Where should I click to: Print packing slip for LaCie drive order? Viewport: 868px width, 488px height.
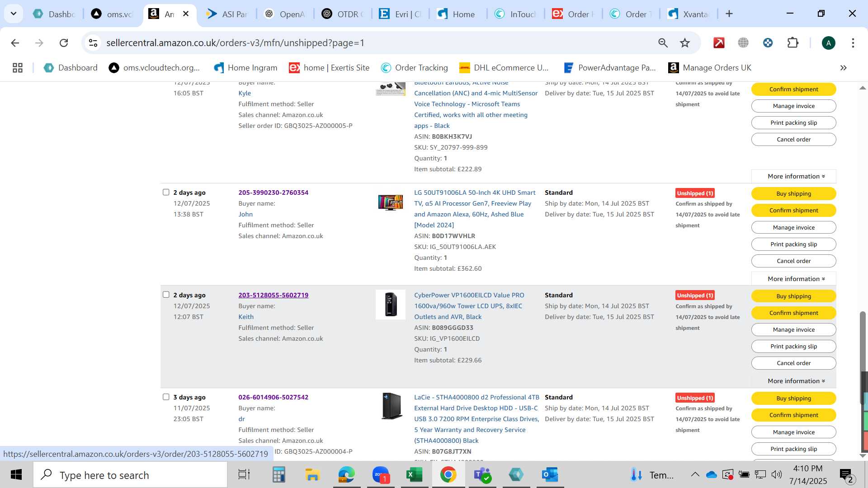click(793, 449)
